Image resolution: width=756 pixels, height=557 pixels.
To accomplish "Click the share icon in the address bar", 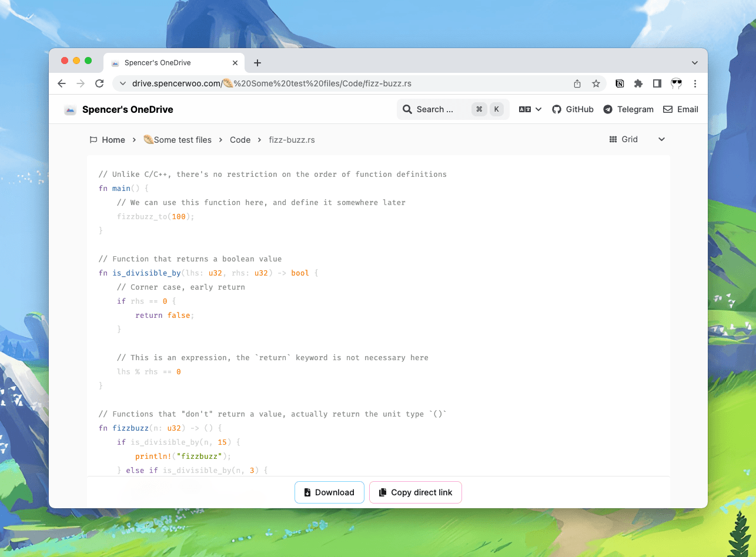I will click(577, 83).
